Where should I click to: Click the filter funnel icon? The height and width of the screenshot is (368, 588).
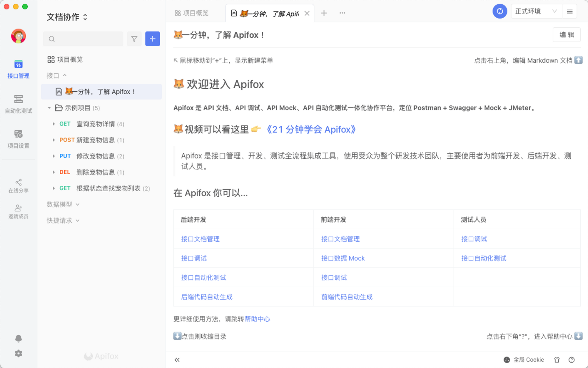(x=134, y=39)
